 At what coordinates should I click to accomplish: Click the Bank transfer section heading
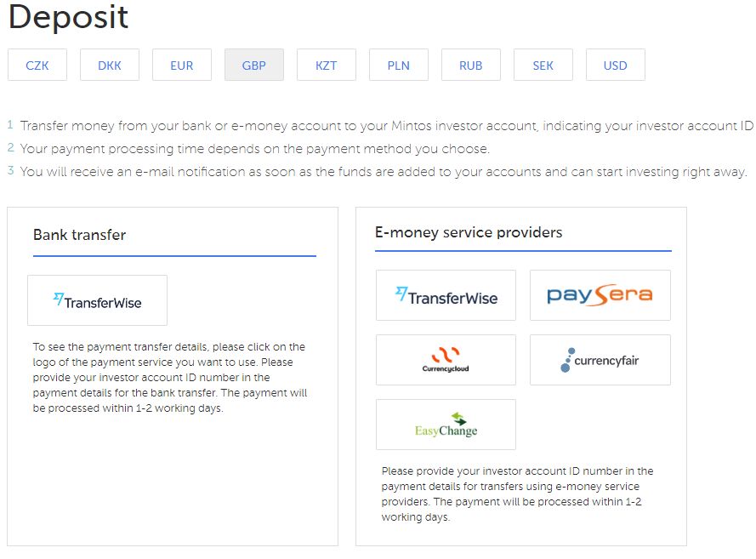pyautogui.click(x=80, y=235)
